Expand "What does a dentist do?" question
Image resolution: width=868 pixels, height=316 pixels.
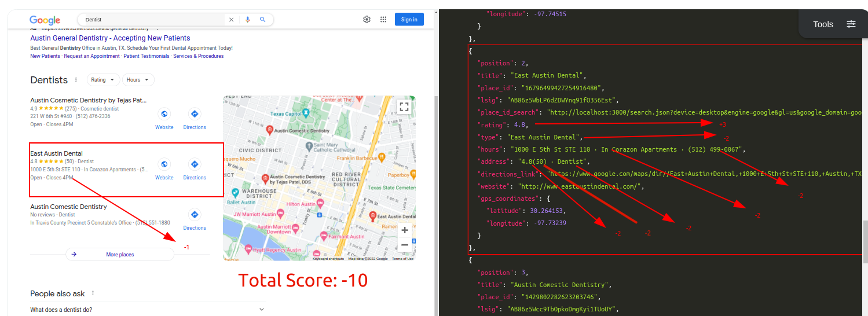point(148,310)
